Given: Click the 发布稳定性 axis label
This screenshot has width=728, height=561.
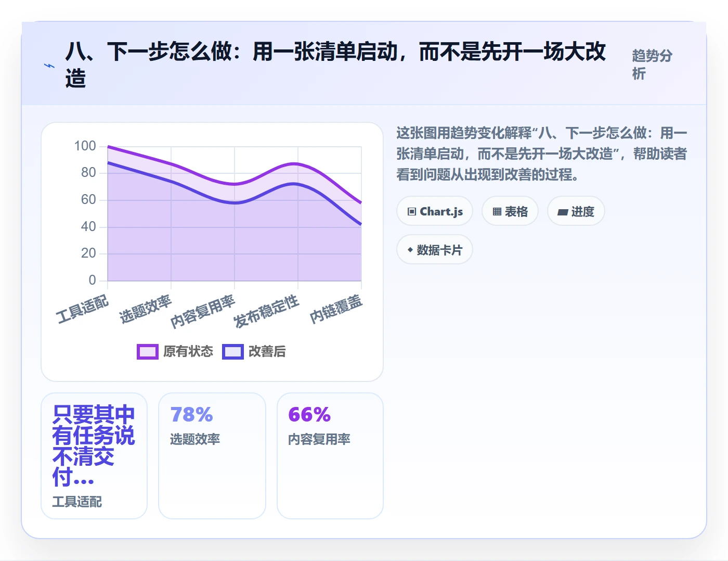Looking at the screenshot, I should click(266, 312).
